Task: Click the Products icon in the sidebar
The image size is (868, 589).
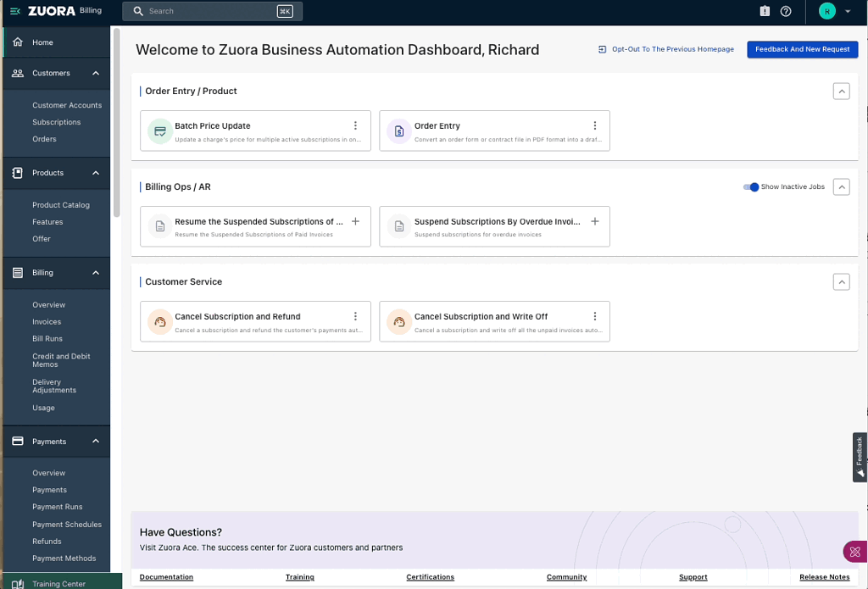Action: [16, 173]
